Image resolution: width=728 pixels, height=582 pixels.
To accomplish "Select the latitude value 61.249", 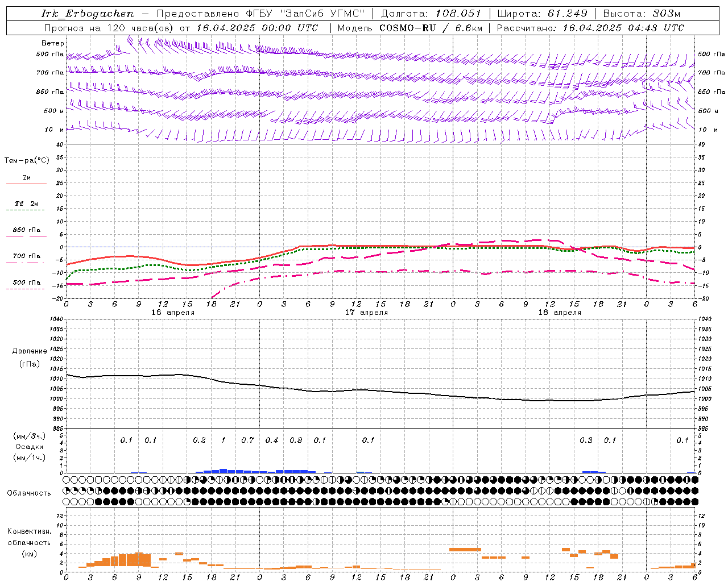I will pyautogui.click(x=568, y=14).
